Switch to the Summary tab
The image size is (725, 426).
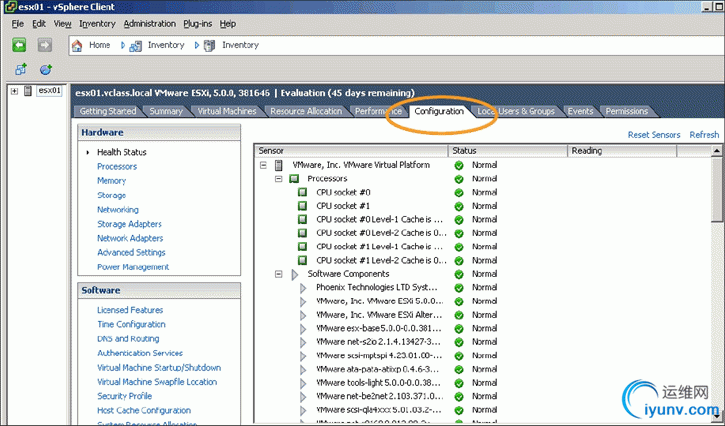point(166,111)
